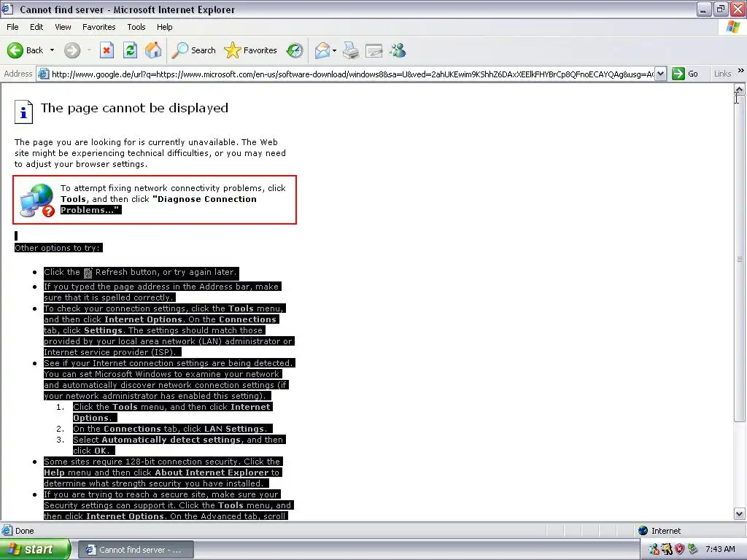Screen dimensions: 747x560
Task: Click the vertical scrollbar up arrow
Action: 739,89
